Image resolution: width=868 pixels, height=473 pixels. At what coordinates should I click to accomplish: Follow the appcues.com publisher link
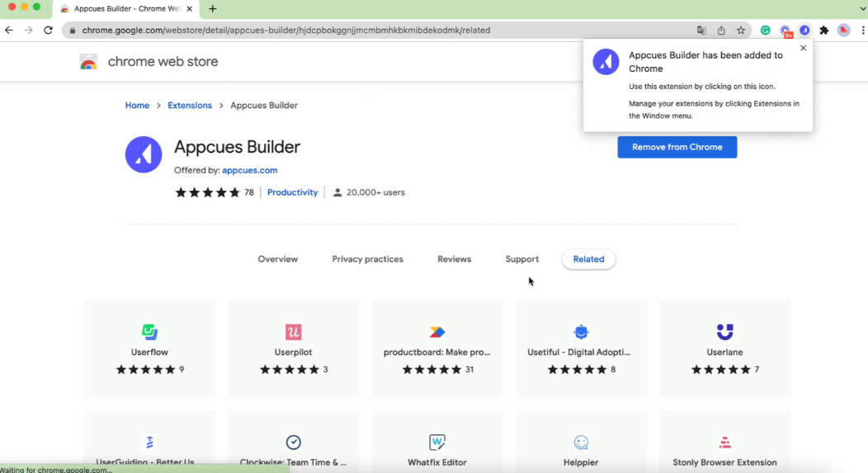250,170
